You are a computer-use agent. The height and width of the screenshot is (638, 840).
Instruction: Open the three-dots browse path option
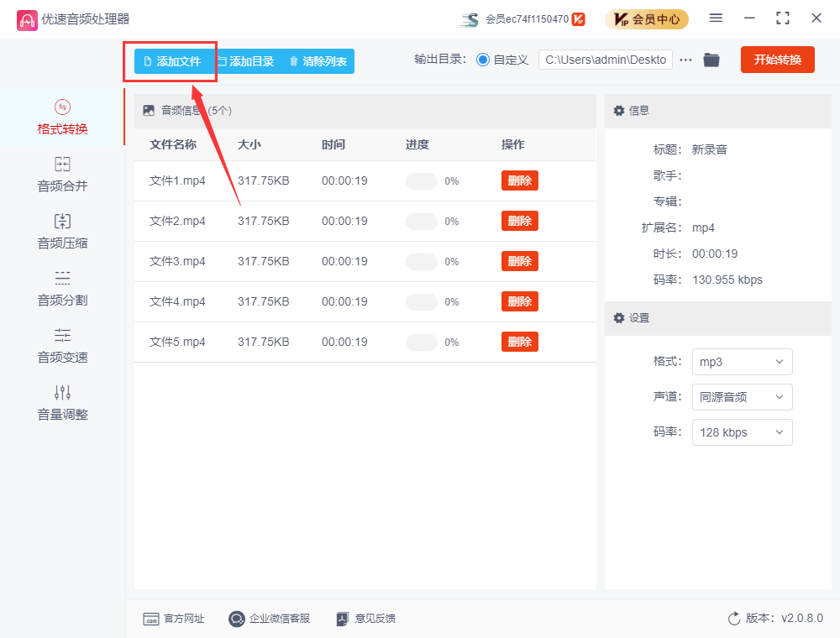point(685,60)
